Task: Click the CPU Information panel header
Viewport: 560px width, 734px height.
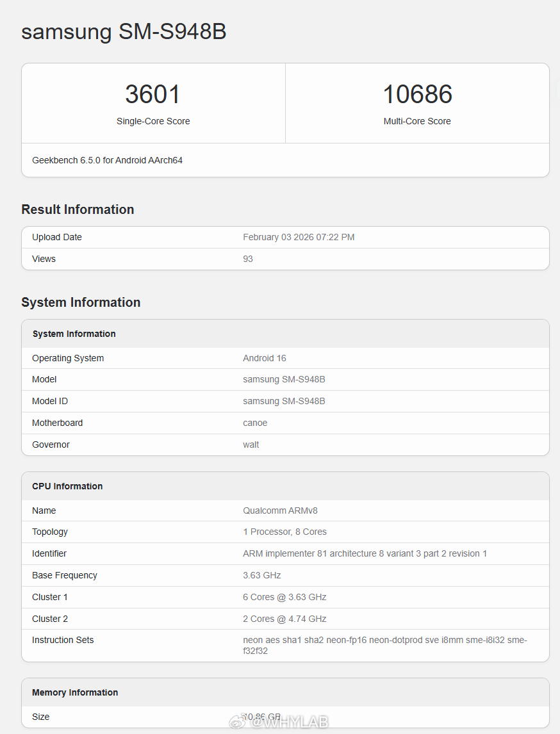Action: point(67,485)
